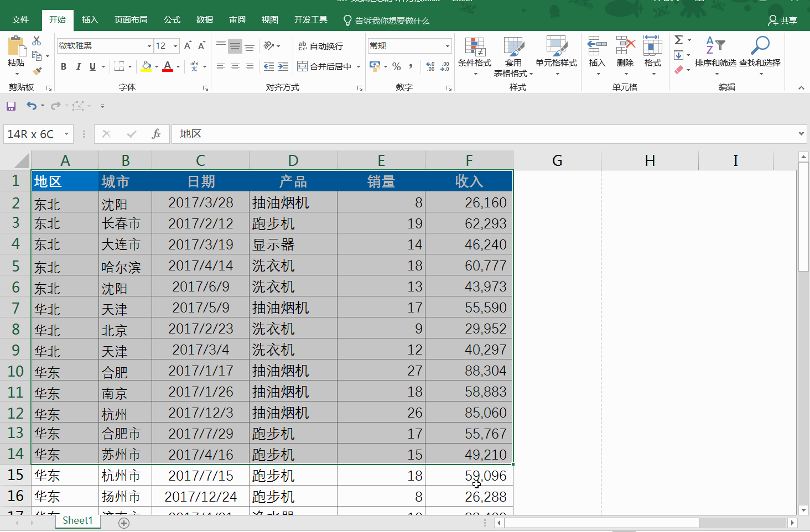Image resolution: width=810 pixels, height=532 pixels.
Task: Save the workbook with the floppy disk icon
Action: (x=11, y=106)
